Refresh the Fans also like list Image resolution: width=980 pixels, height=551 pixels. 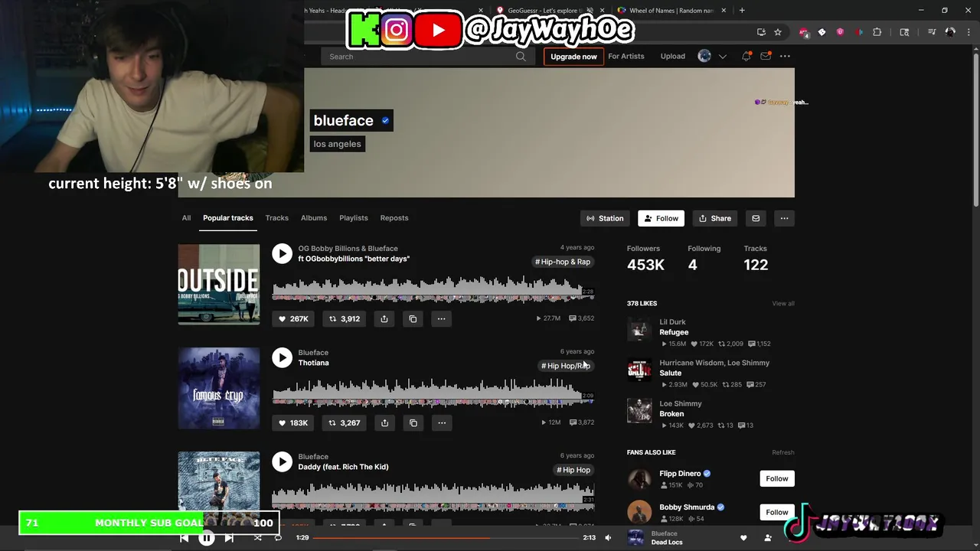783,452
